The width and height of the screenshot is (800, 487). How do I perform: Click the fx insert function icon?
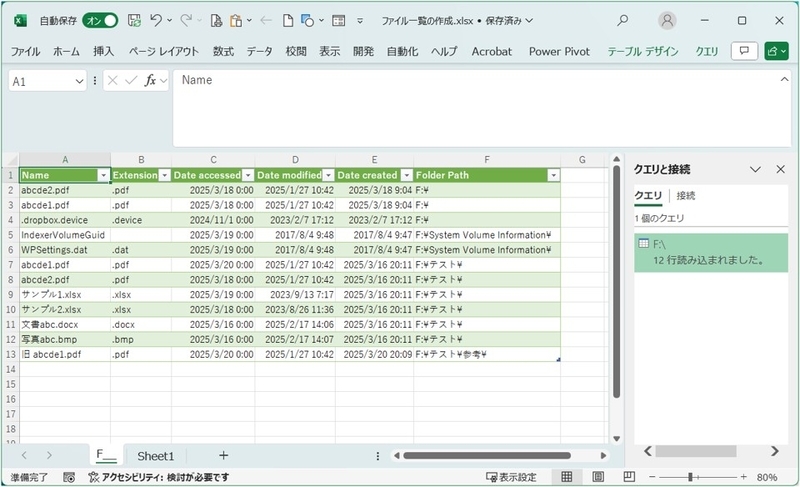(x=150, y=81)
